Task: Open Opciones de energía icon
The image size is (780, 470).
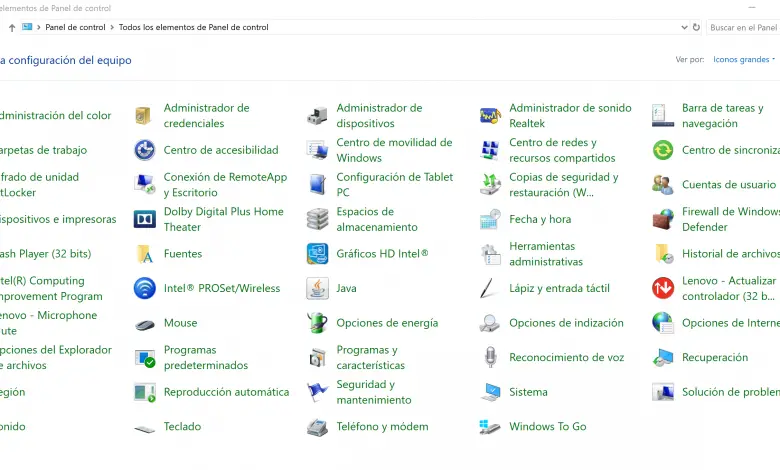Action: click(x=317, y=323)
